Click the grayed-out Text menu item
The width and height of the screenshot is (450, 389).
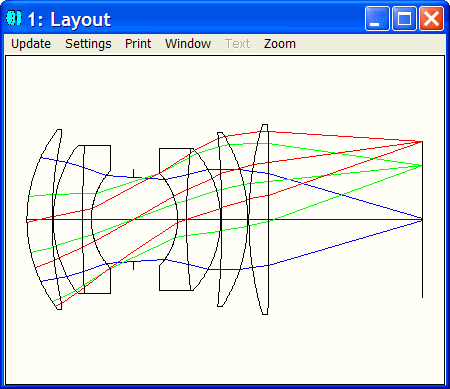(237, 44)
